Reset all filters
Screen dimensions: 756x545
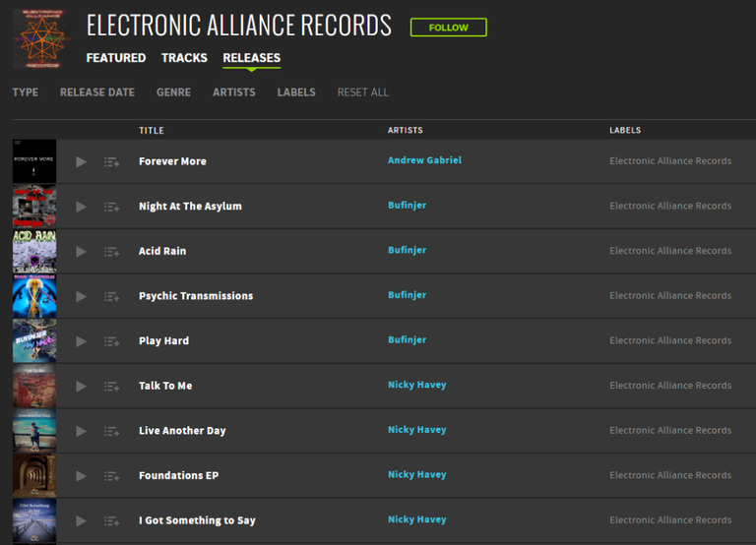(362, 92)
